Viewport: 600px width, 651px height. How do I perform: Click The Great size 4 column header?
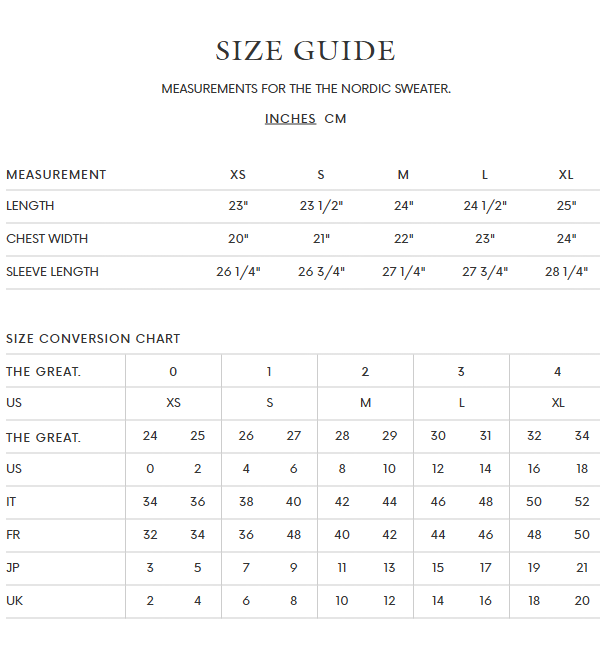click(x=557, y=372)
